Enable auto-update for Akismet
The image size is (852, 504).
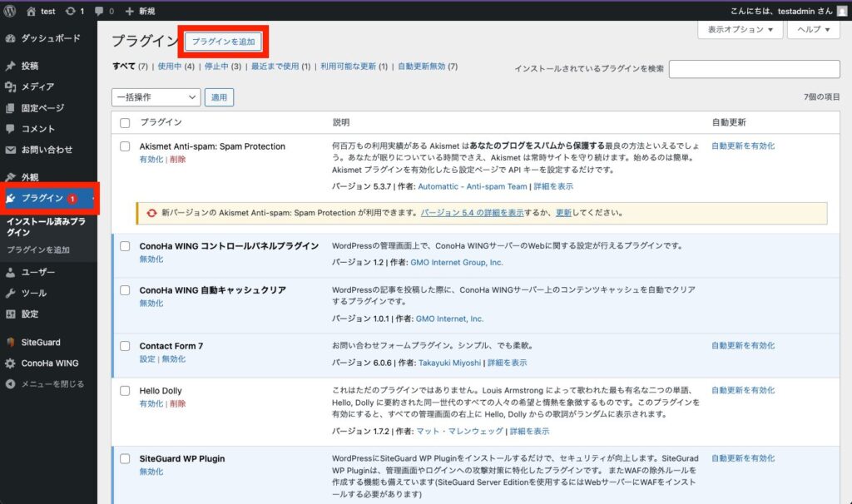coord(743,146)
